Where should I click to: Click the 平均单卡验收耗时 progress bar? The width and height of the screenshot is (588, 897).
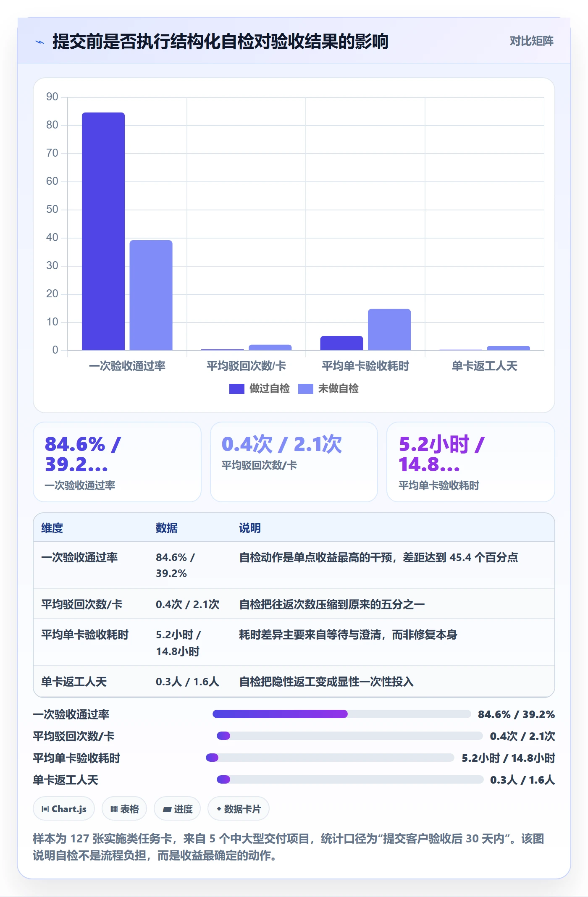(x=330, y=758)
